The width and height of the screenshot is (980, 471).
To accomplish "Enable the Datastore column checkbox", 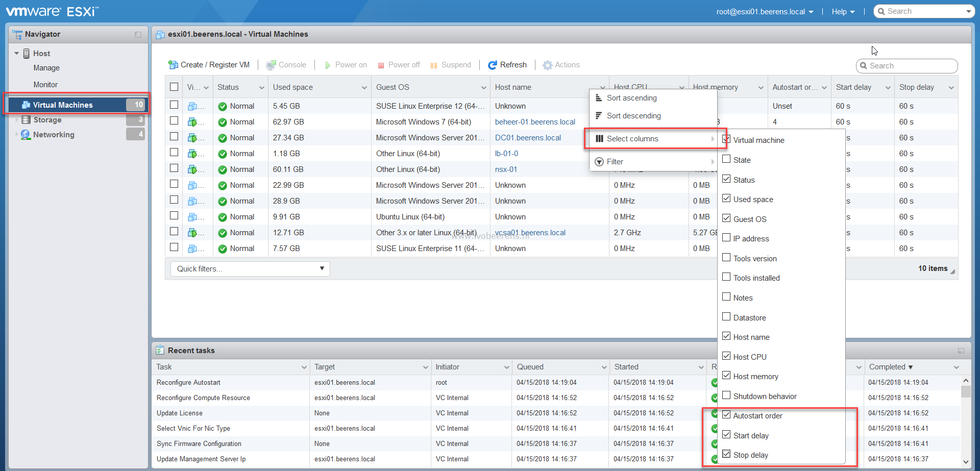I will [726, 316].
